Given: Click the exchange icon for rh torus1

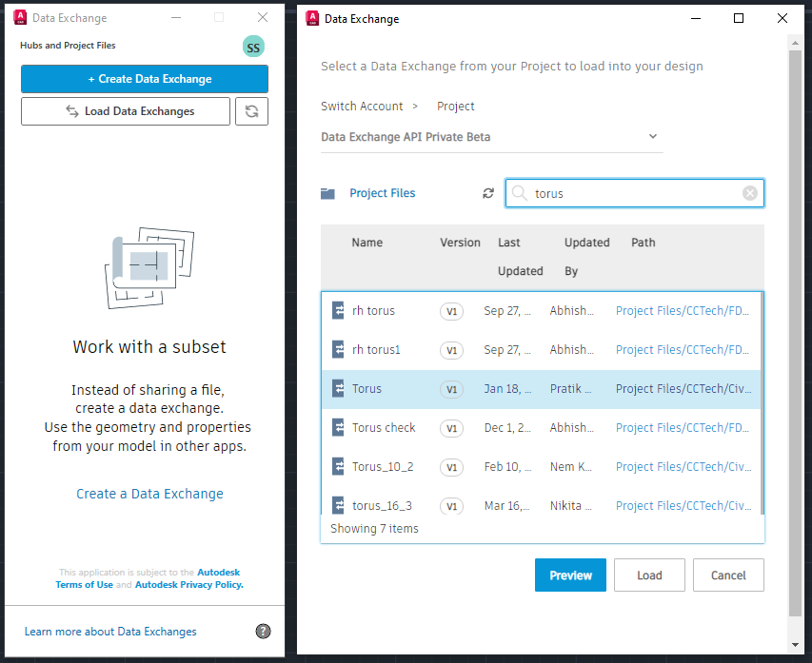Looking at the screenshot, I should 338,349.
